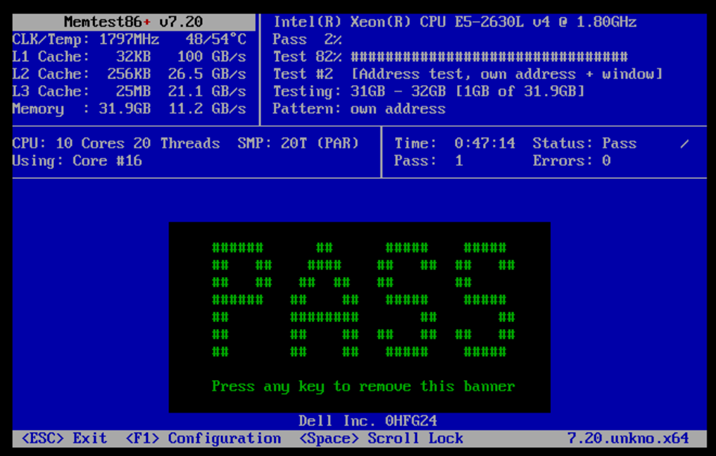Click the 7.20.unkno.x64 version string
The image size is (716, 456).
point(628,438)
